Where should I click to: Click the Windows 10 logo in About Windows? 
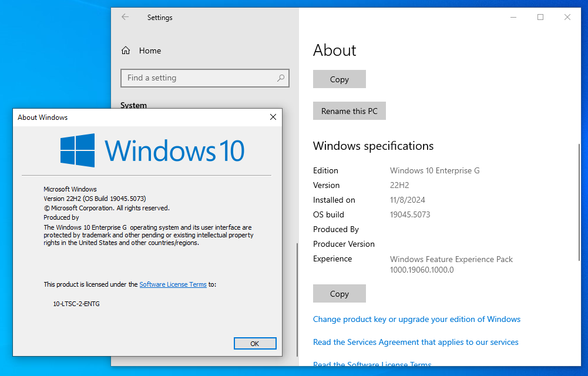click(x=152, y=150)
